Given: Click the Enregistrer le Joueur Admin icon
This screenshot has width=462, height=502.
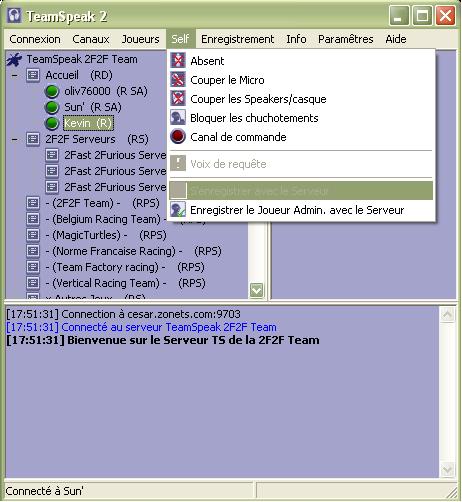Looking at the screenshot, I should point(178,210).
